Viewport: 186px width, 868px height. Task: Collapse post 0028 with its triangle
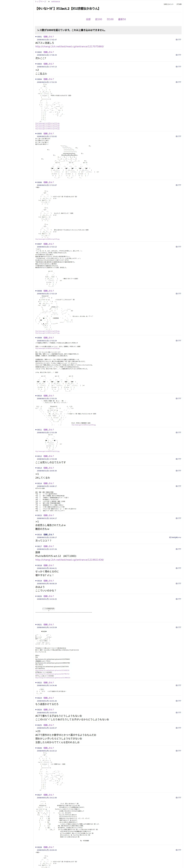(x=36, y=847)
